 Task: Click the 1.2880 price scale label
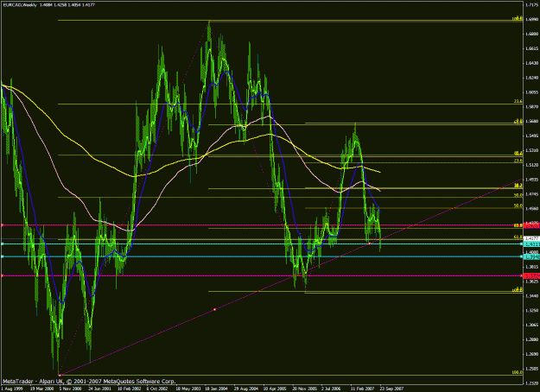point(530,339)
